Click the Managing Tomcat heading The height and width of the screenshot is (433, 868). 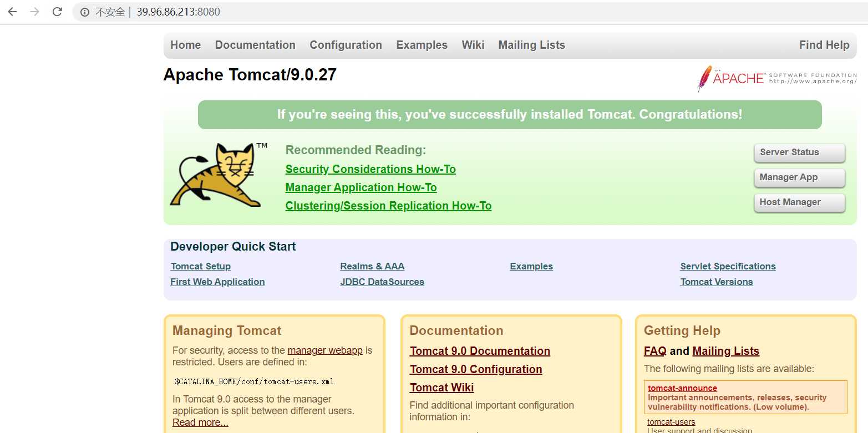pyautogui.click(x=227, y=331)
